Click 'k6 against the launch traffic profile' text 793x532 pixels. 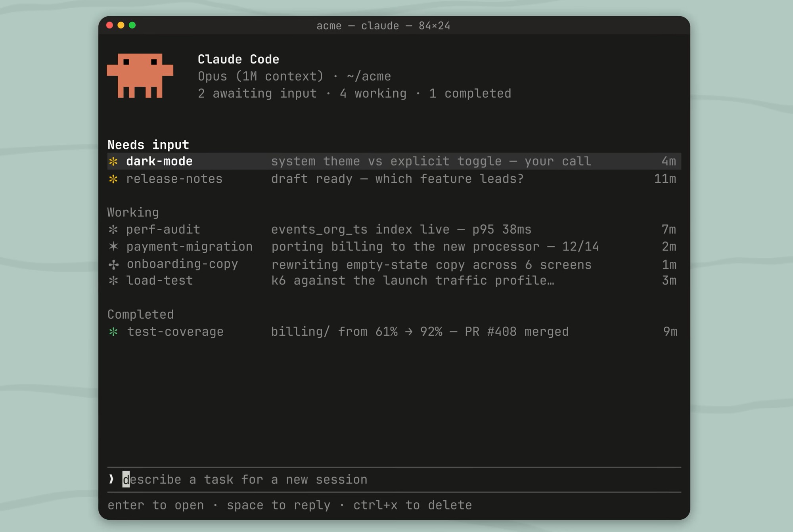pos(413,281)
